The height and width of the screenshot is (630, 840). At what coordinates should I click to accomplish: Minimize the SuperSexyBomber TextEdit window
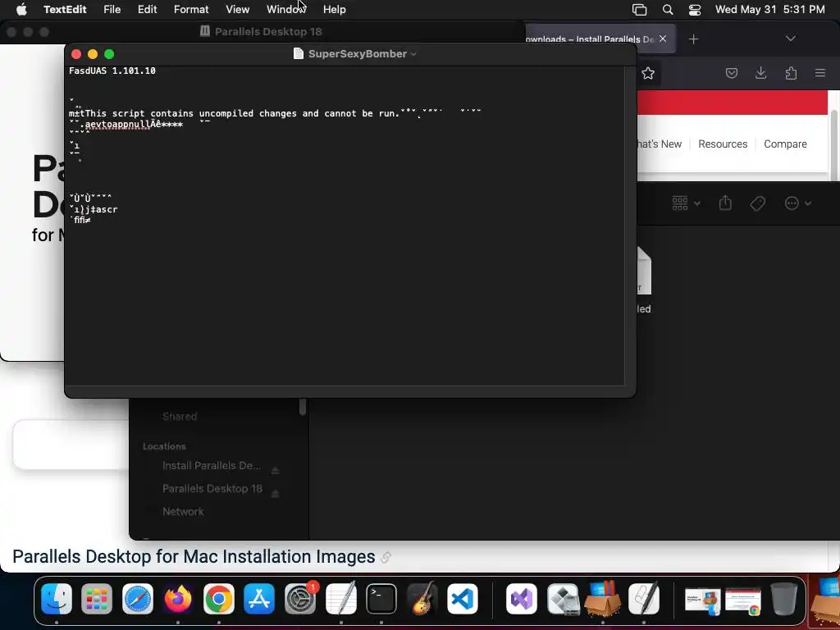(93, 54)
